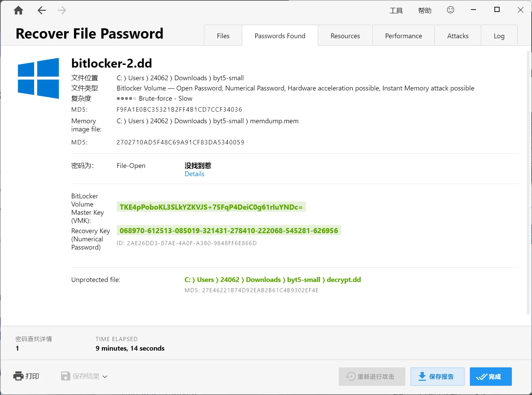This screenshot has width=532, height=395.
Task: Switch to the Files tab
Action: (223, 36)
